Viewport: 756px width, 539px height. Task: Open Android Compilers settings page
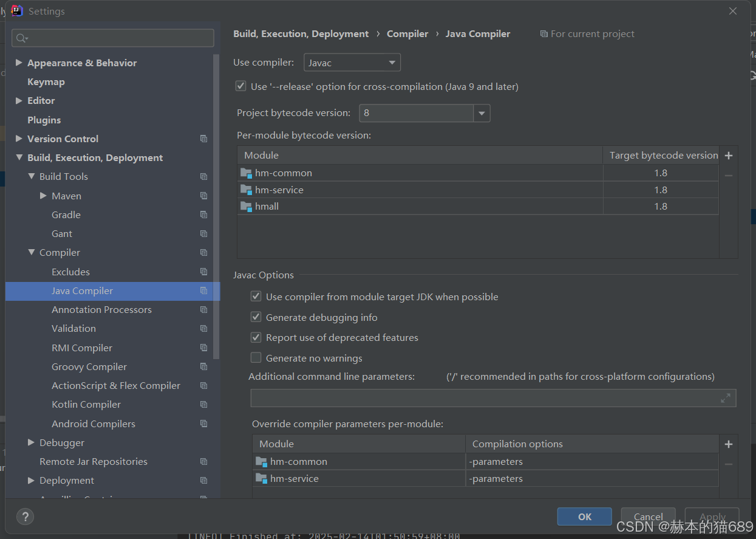click(x=94, y=424)
